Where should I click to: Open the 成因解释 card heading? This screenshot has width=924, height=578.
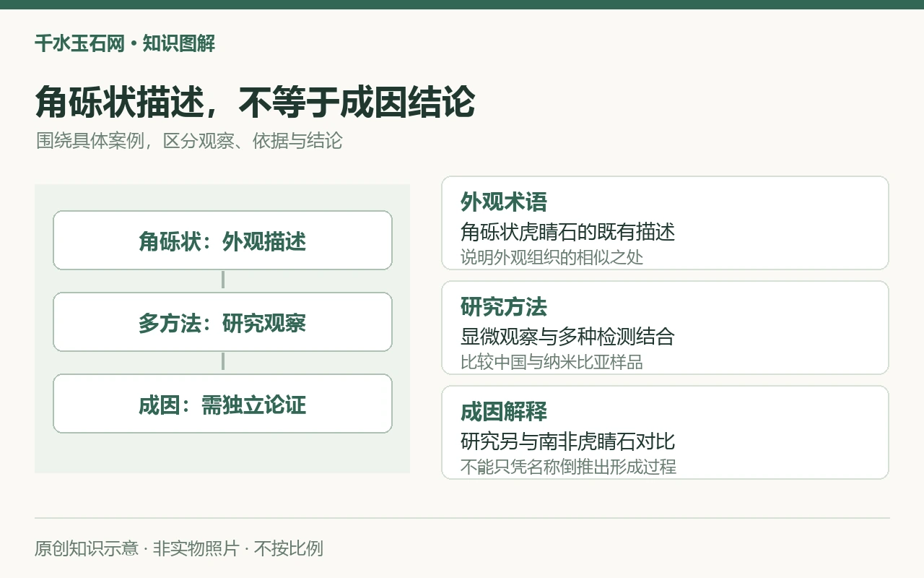point(504,412)
